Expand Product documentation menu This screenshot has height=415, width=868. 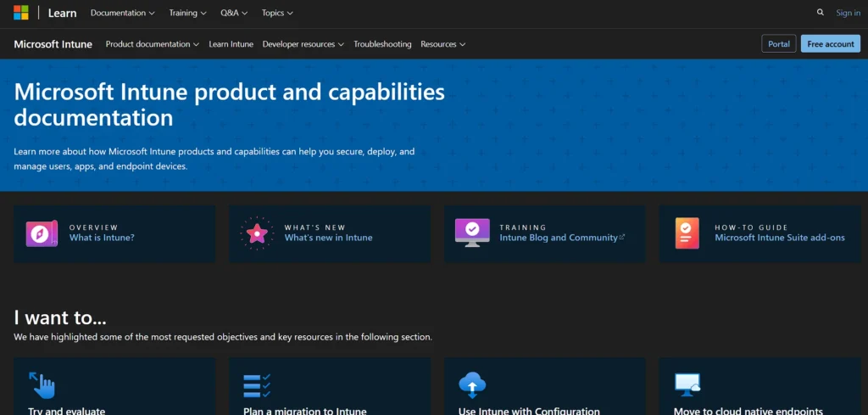coord(153,44)
